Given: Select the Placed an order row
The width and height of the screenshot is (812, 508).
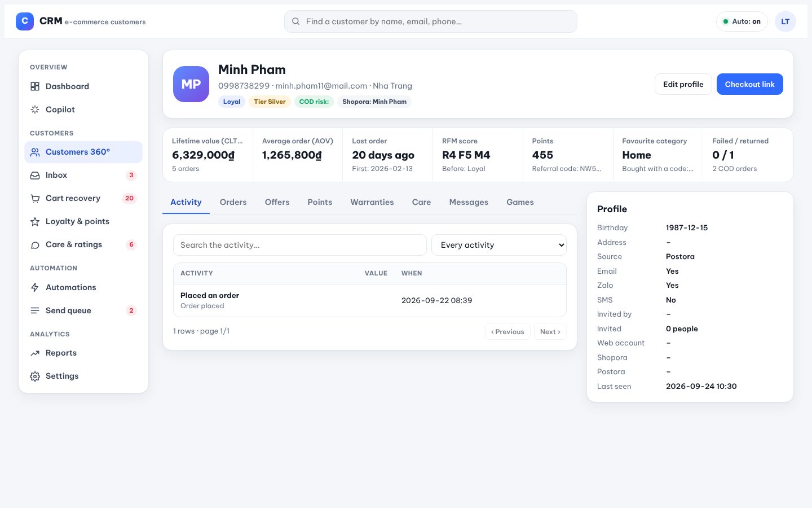Looking at the screenshot, I should point(370,300).
